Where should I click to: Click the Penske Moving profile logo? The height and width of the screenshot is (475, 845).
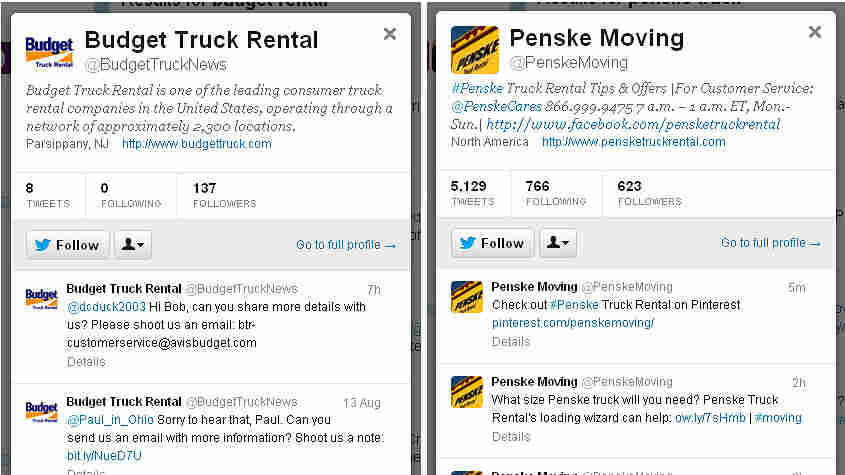pos(475,50)
